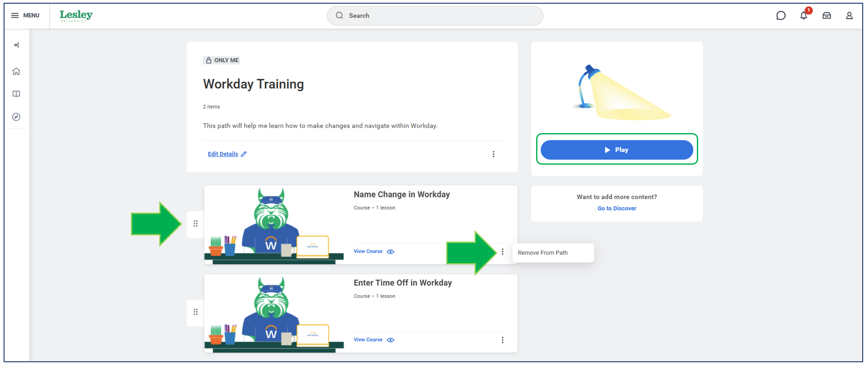Viewport: 868px width, 365px height.
Task: Open Enter Time Off in Workday thumbnail
Action: point(274,314)
